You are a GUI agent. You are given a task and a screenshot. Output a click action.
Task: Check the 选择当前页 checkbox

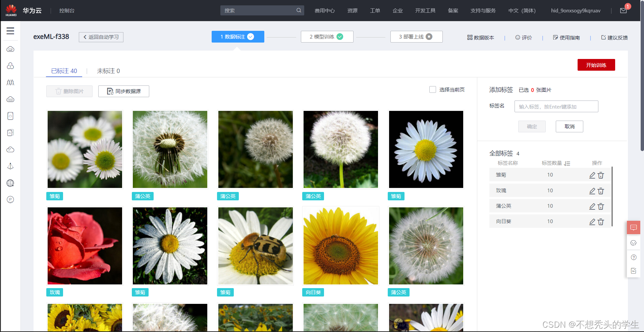point(433,89)
